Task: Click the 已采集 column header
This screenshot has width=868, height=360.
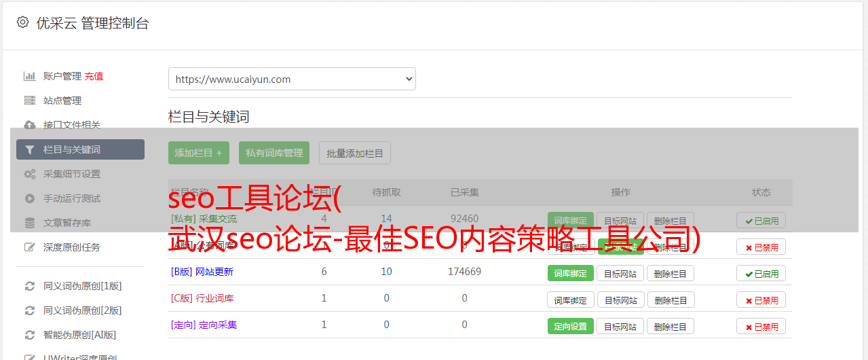Action: [465, 192]
